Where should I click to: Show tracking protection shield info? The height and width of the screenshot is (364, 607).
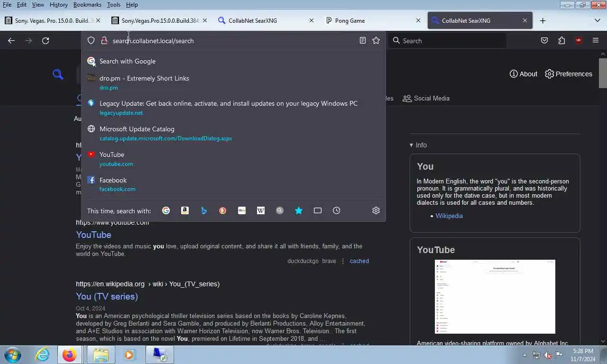[x=91, y=41]
